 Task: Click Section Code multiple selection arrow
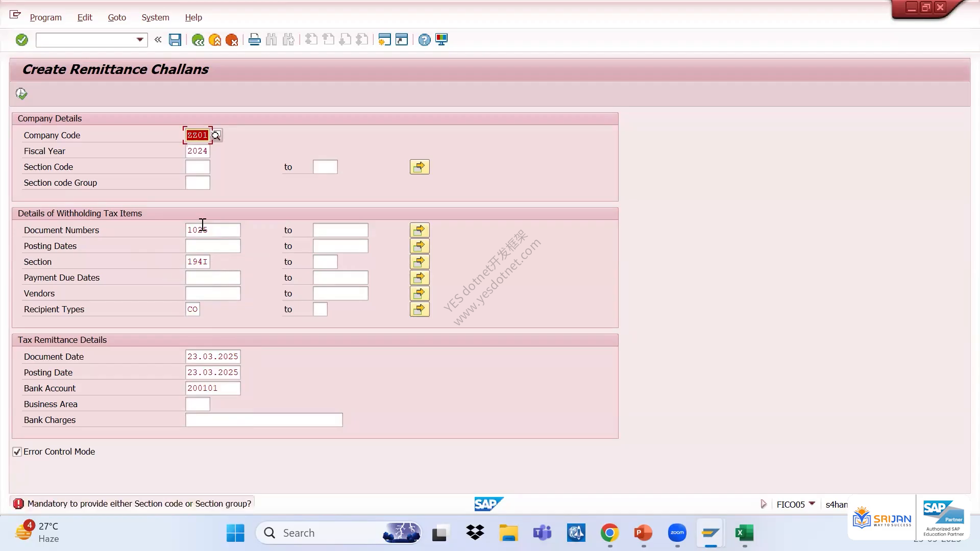pyautogui.click(x=420, y=167)
